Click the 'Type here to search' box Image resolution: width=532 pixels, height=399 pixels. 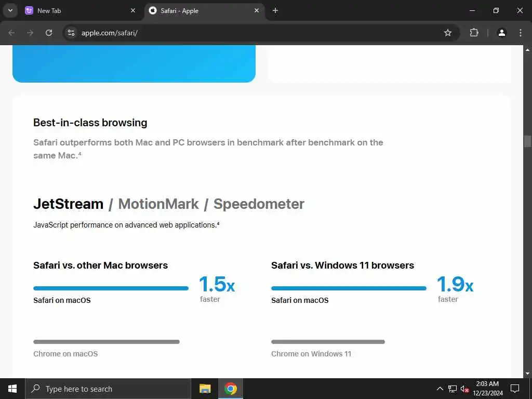[108, 389]
